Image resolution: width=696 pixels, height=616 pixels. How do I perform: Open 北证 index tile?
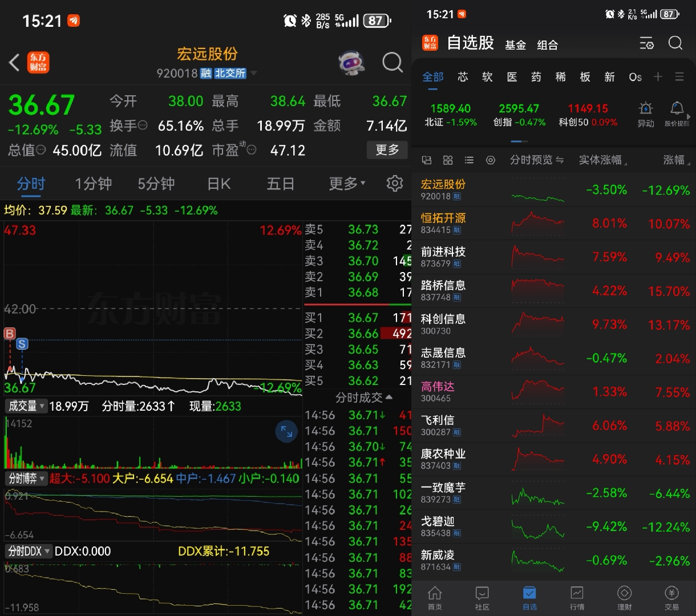tap(451, 115)
